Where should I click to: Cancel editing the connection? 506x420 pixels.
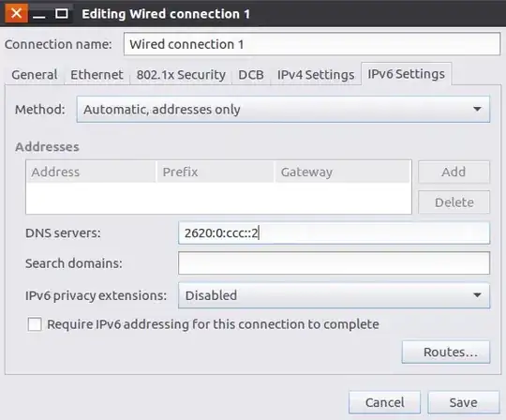pyautogui.click(x=384, y=402)
